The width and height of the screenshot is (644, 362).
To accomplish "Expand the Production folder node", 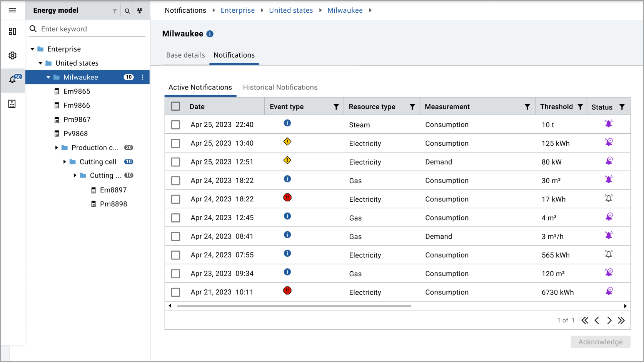I will (57, 148).
